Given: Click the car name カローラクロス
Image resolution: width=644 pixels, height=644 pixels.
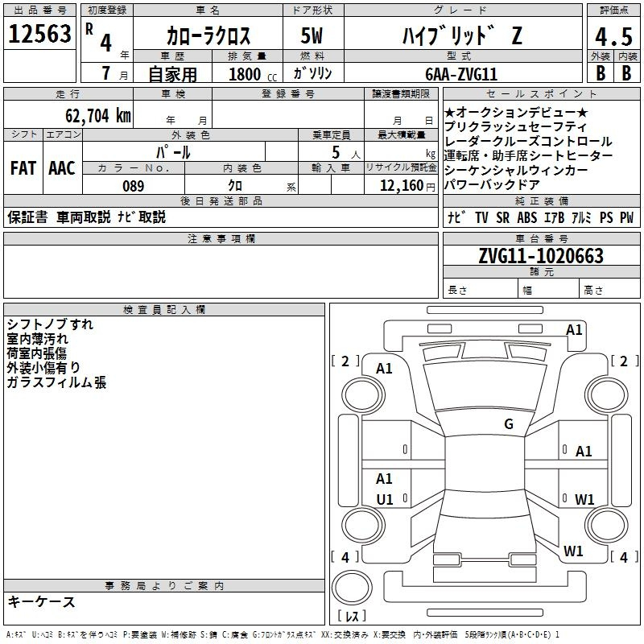Looking at the screenshot, I should pyautogui.click(x=208, y=37).
